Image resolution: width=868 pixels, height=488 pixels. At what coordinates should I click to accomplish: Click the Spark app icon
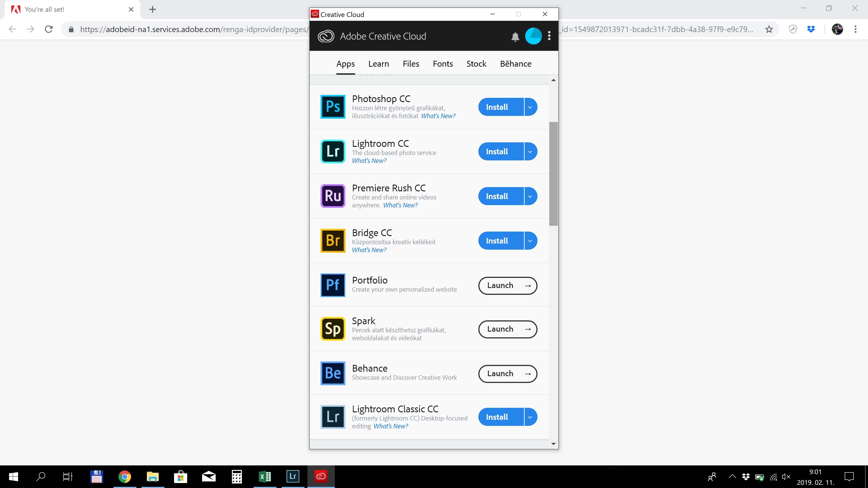[x=333, y=329]
